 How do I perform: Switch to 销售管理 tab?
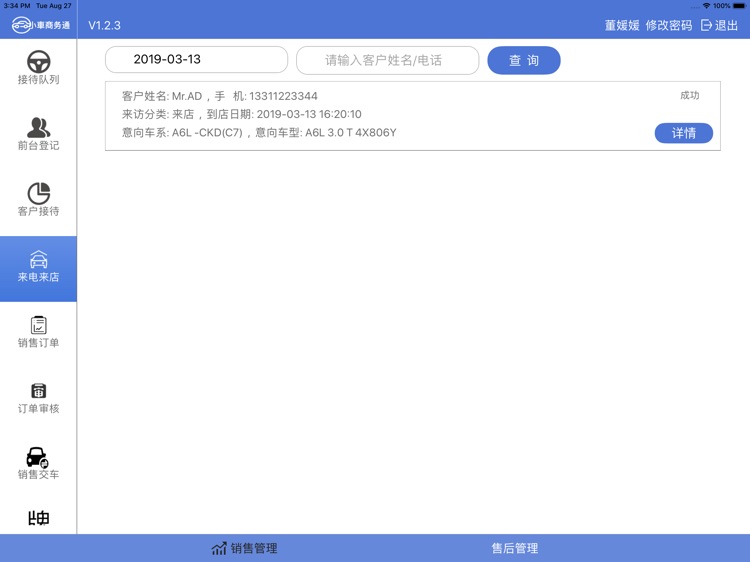pyautogui.click(x=244, y=548)
